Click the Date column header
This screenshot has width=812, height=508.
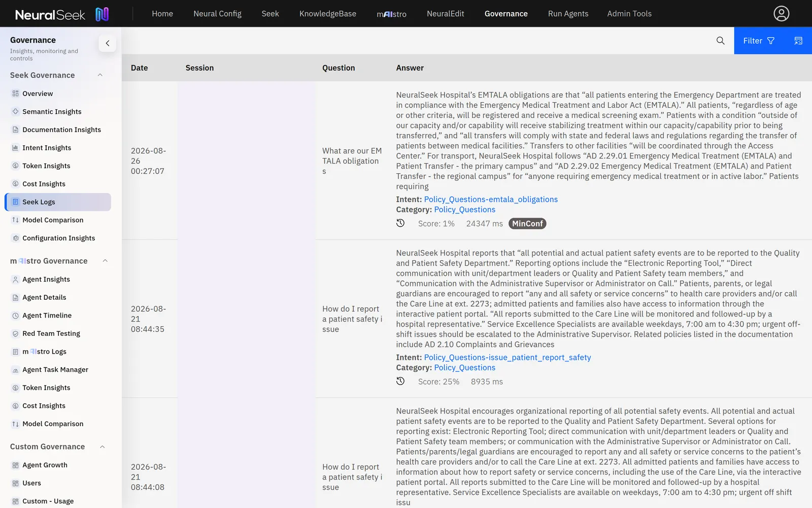coord(140,68)
